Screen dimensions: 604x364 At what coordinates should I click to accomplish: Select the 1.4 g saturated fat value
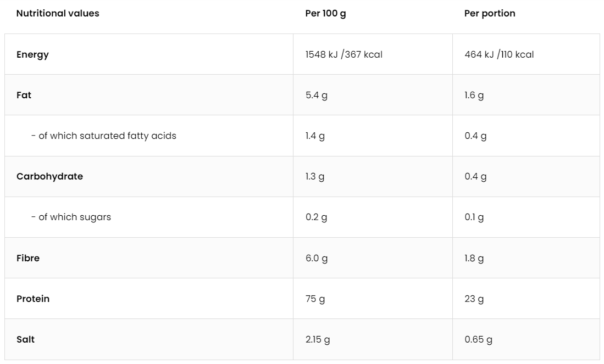click(x=315, y=136)
